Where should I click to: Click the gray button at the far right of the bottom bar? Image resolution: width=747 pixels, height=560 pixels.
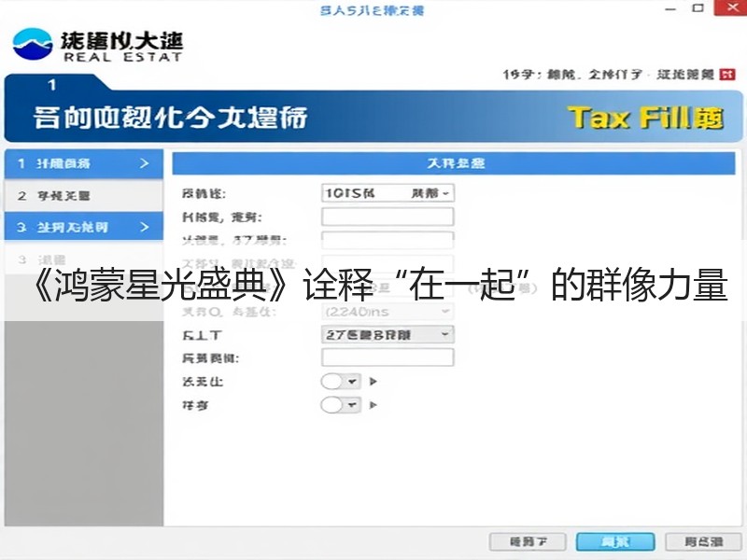click(x=704, y=542)
